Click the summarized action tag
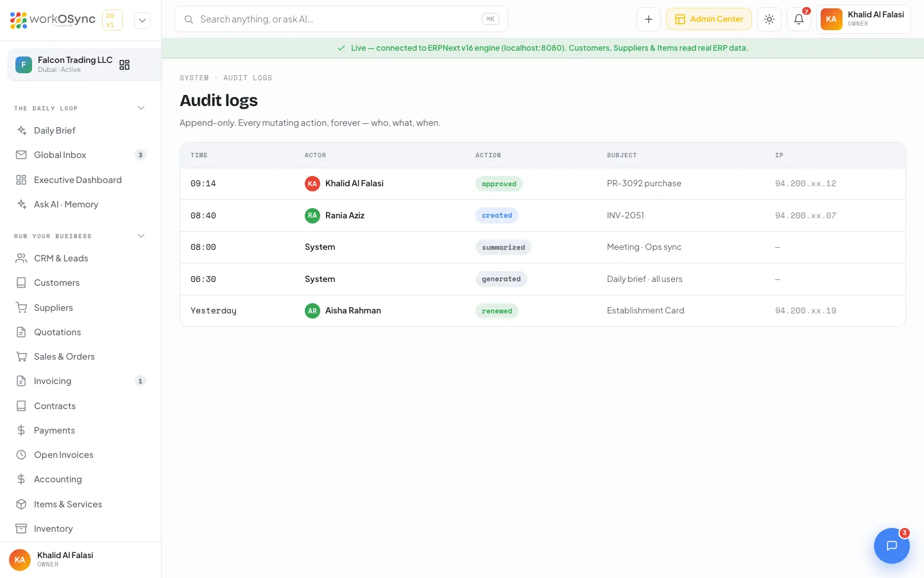 (x=504, y=247)
